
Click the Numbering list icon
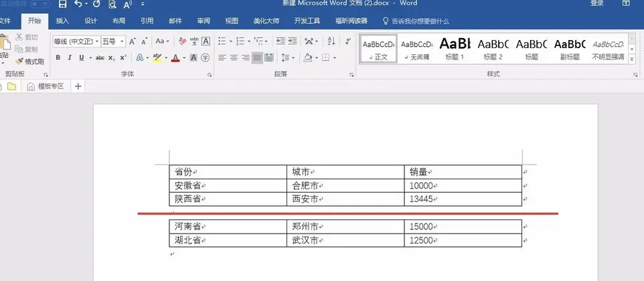[x=240, y=41]
